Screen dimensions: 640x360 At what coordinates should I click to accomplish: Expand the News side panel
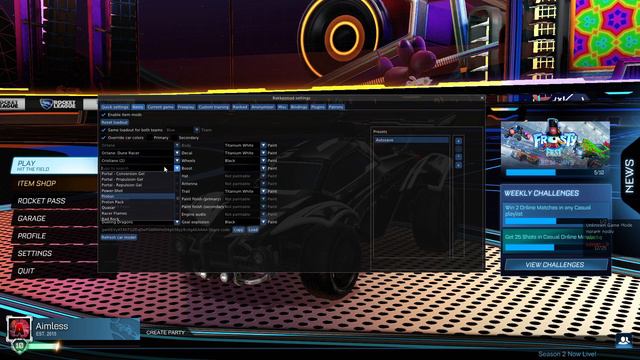click(630, 176)
